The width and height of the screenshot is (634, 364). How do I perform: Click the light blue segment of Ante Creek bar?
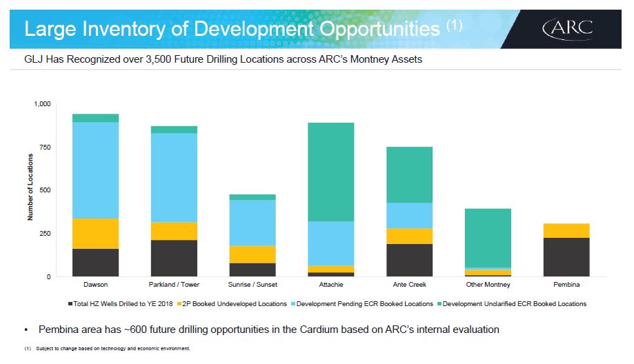(409, 216)
